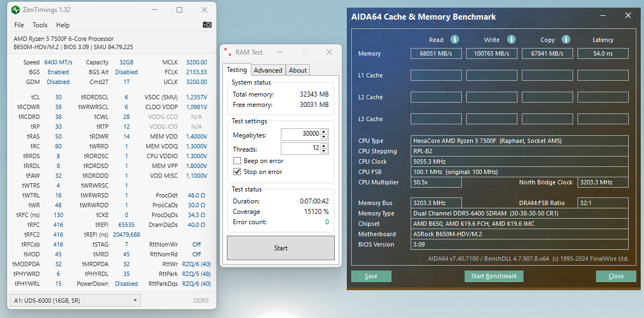The height and width of the screenshot is (318, 644).
Task: Click Speed value 6400 MT/s
Action: click(58, 62)
